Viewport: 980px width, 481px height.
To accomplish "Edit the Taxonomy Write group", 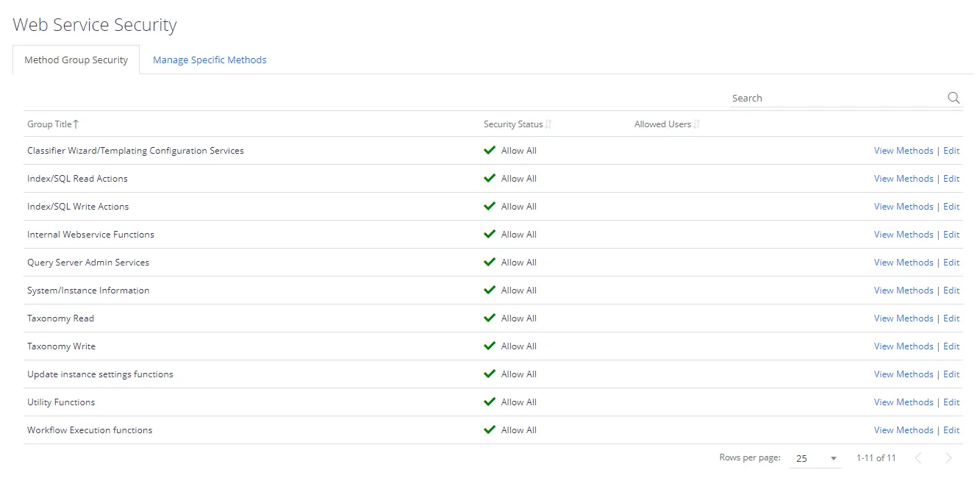I will coord(951,346).
